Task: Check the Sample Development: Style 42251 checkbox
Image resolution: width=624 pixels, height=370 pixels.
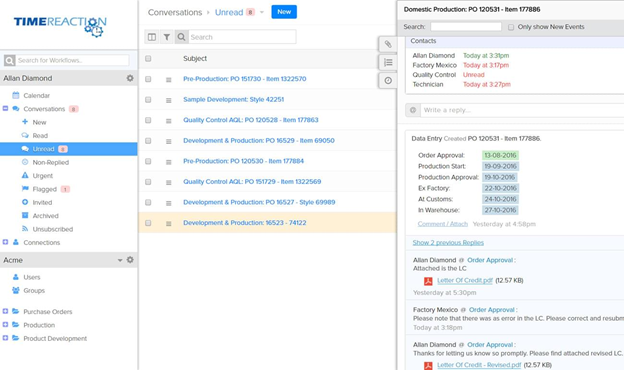Action: (148, 99)
